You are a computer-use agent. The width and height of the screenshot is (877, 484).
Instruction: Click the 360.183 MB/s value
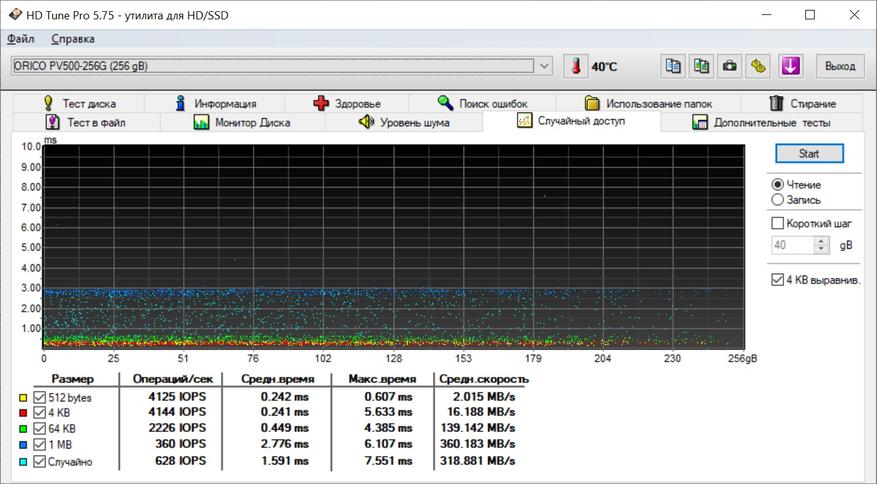coord(478,444)
